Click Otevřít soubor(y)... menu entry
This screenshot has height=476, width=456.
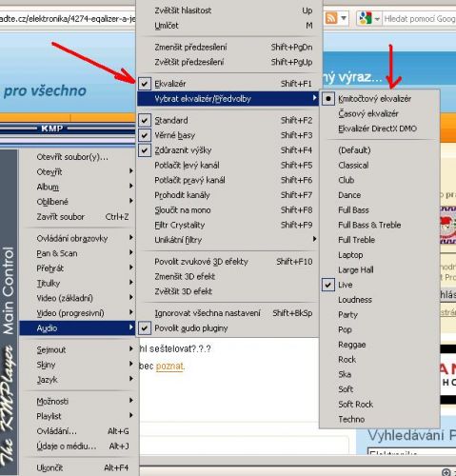click(77, 157)
